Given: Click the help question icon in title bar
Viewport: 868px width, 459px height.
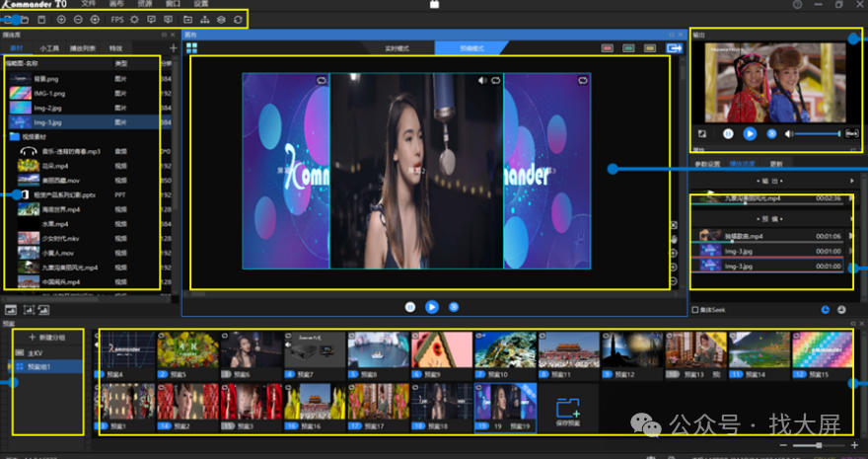Looking at the screenshot, I should tap(797, 4).
